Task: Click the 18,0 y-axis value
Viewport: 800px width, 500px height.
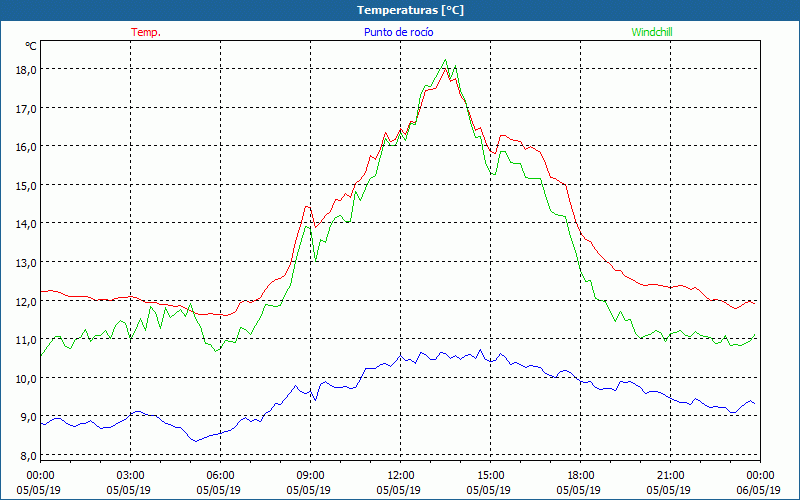Action: click(26, 70)
